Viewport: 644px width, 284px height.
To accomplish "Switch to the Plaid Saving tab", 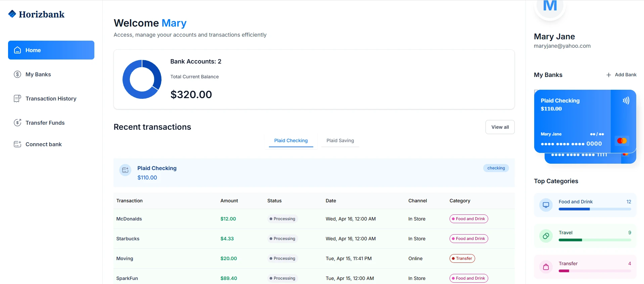I will click(x=340, y=140).
